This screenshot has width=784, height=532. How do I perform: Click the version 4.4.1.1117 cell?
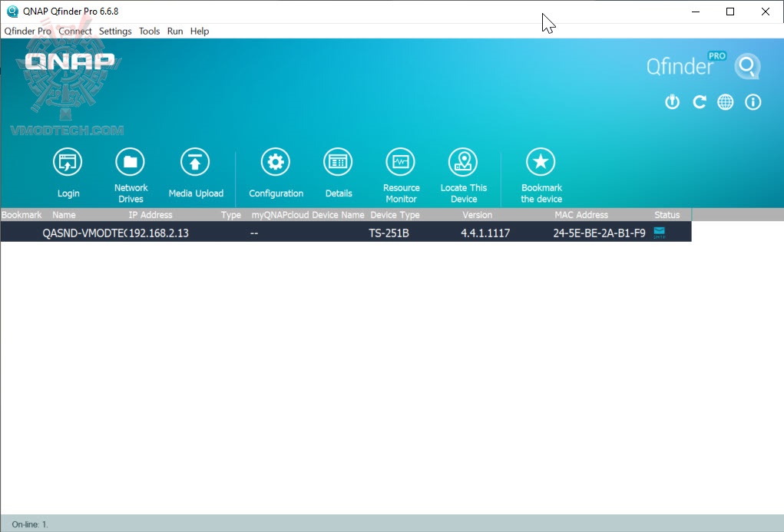tap(485, 233)
